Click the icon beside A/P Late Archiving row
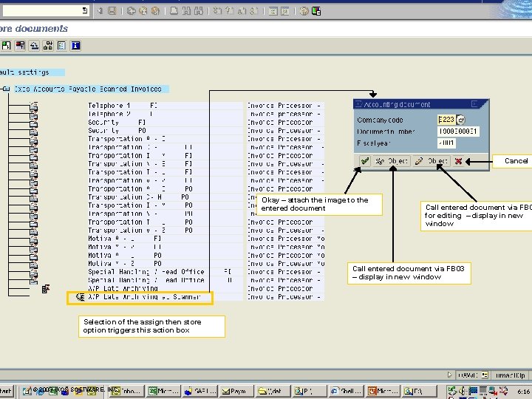Viewport: 532px width, 399px height. [46, 289]
